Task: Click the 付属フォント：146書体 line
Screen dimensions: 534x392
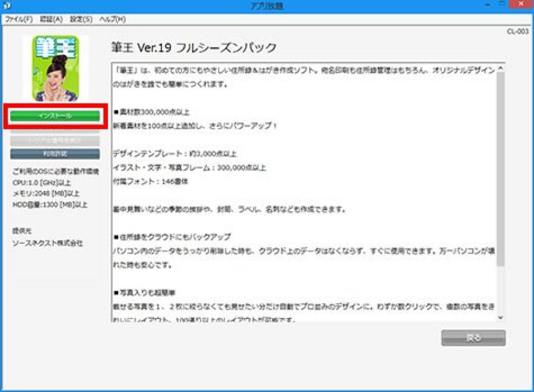Action: point(150,181)
